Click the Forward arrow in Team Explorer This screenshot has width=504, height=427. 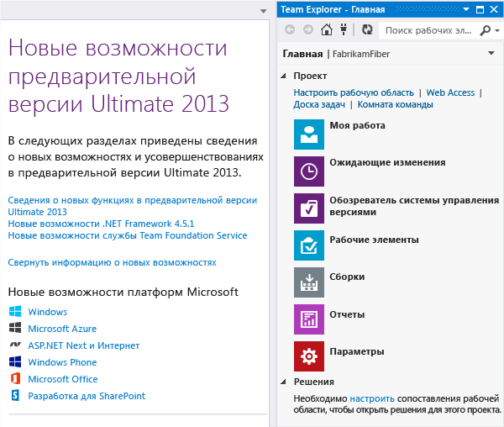(x=308, y=30)
